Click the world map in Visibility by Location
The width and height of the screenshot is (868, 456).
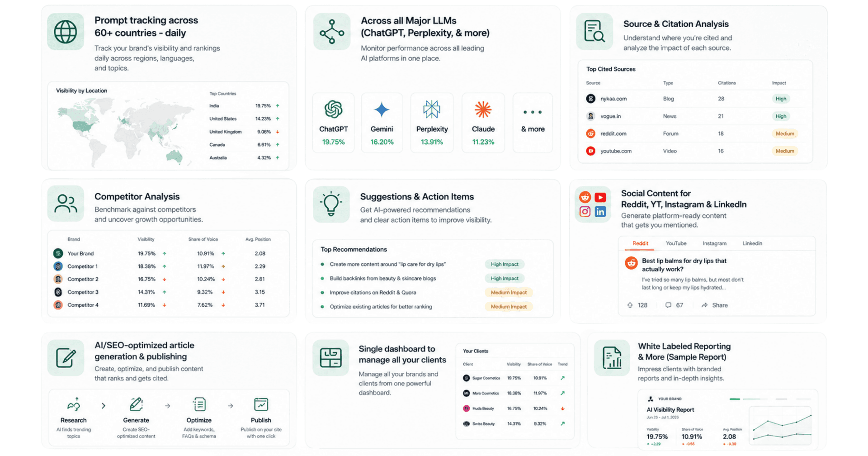coord(127,131)
